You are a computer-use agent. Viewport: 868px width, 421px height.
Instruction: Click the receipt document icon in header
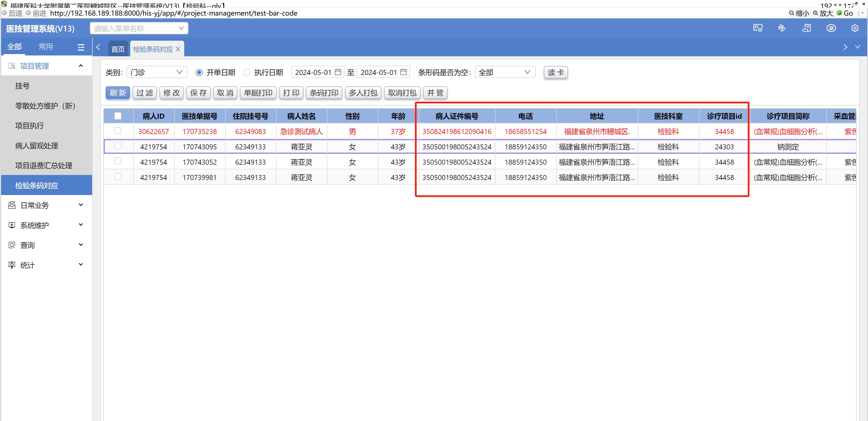tap(807, 28)
